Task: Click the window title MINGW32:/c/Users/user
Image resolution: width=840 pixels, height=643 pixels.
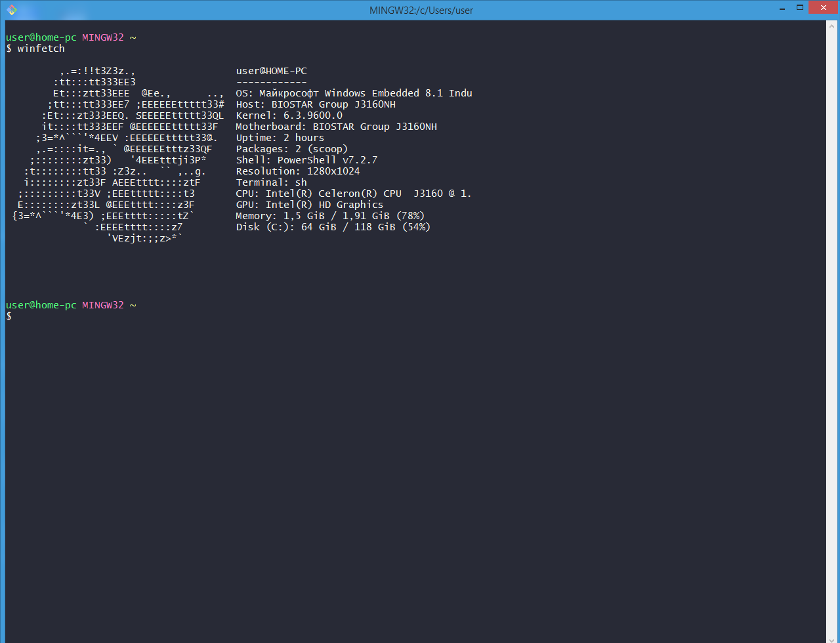Action: tap(421, 10)
